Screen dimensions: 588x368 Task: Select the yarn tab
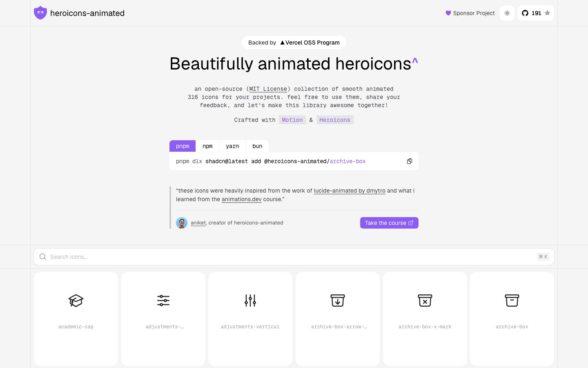pos(232,146)
